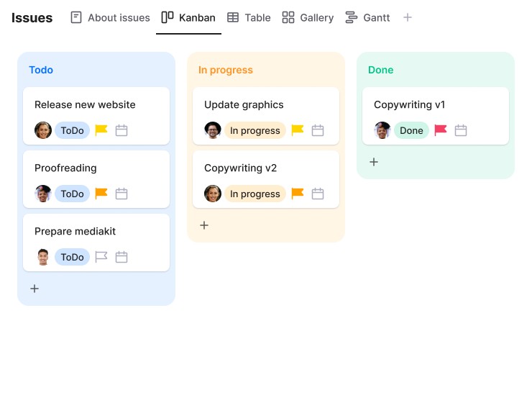Open the Proofreading card title
Screen dimensions: 532x403
(65, 168)
